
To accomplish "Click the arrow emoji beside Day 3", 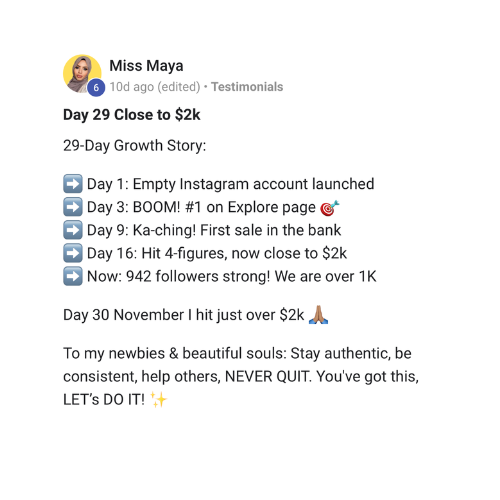I will pyautogui.click(x=73, y=207).
